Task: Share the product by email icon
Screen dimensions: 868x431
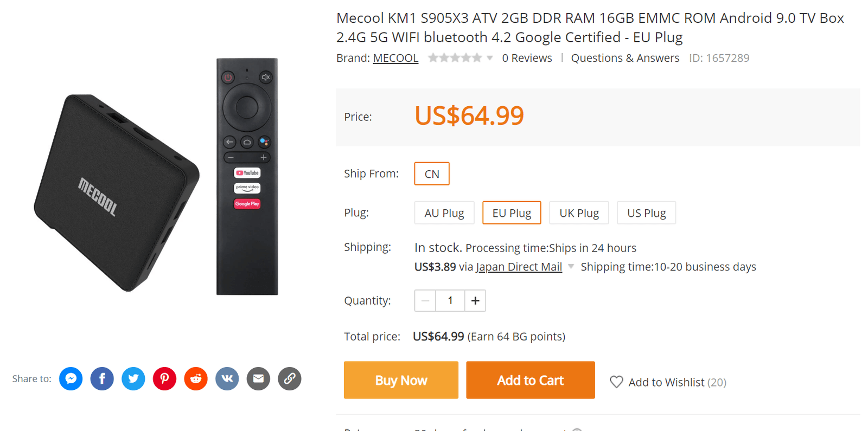Action: [258, 378]
